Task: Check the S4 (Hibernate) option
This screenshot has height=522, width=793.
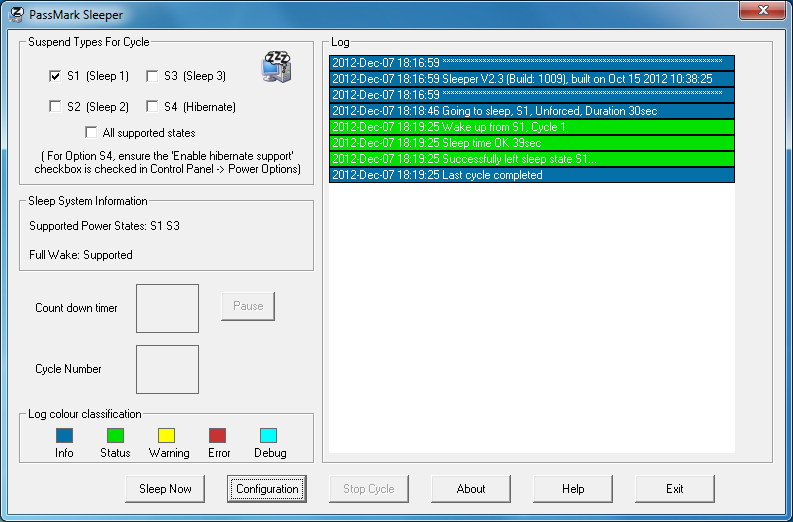Action: (152, 106)
